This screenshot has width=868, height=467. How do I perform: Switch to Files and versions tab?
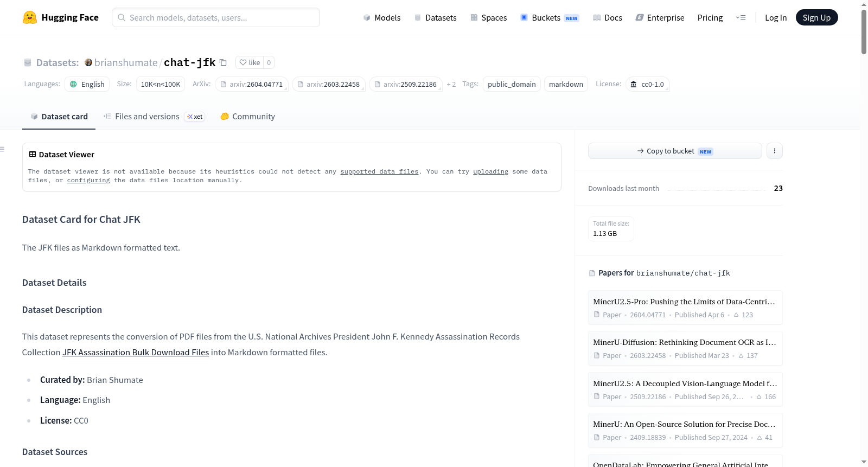pos(154,116)
